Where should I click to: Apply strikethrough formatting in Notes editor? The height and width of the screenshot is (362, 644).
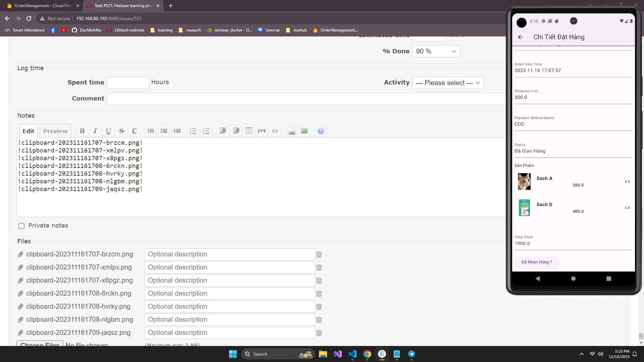121,131
